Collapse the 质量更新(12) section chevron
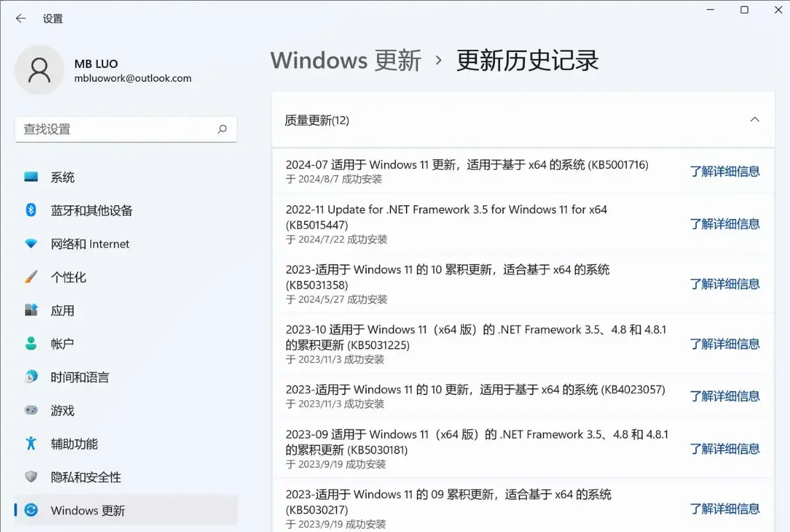The width and height of the screenshot is (790, 532). tap(754, 120)
